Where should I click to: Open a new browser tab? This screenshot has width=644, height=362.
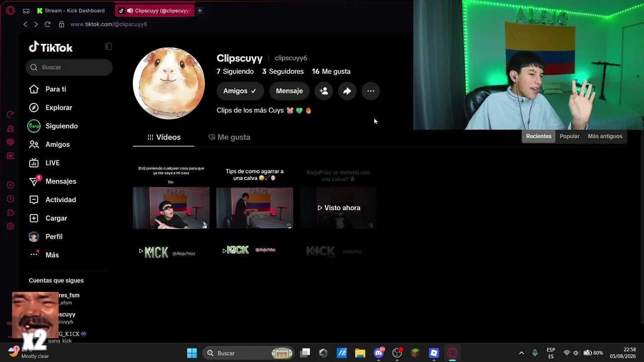[200, 11]
